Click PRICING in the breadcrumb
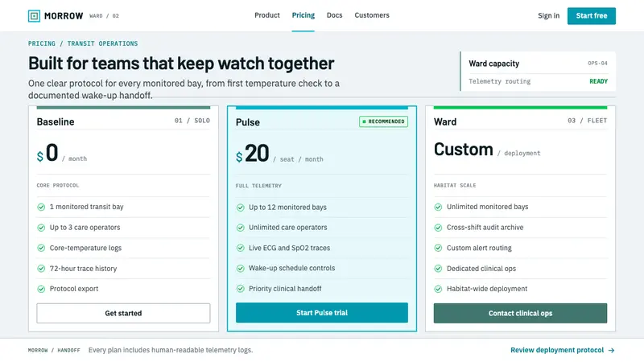Viewport: 644px width, 362px height. [x=42, y=43]
